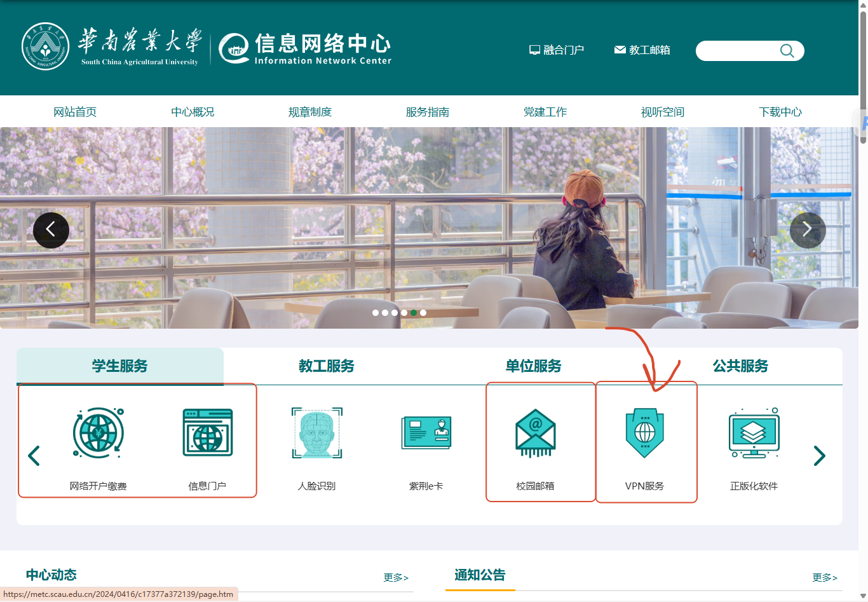Viewport: 868px width, 602px height.
Task: Select the active green indicator dot
Action: click(414, 313)
